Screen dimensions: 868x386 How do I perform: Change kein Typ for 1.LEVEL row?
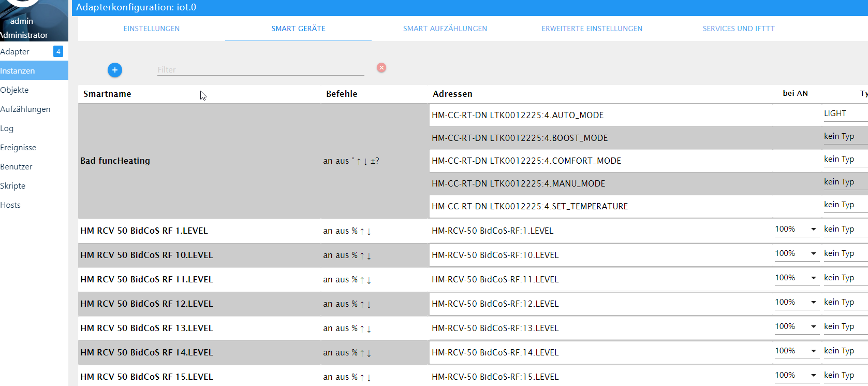tap(846, 229)
